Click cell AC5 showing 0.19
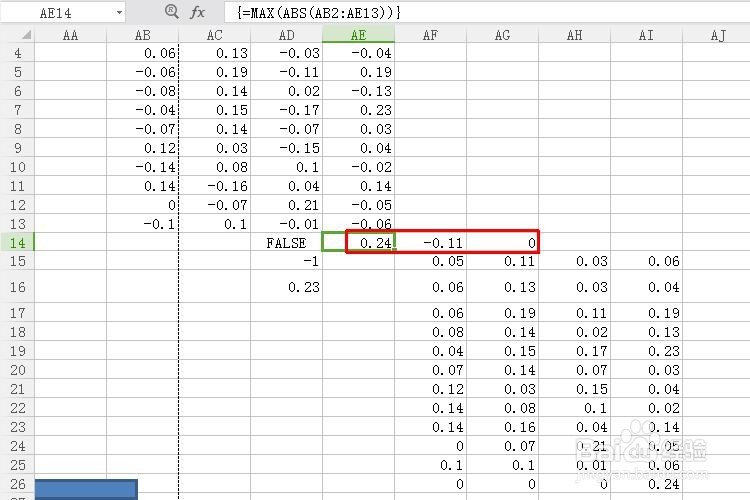Screen dimensions: 750x500 click(x=215, y=72)
